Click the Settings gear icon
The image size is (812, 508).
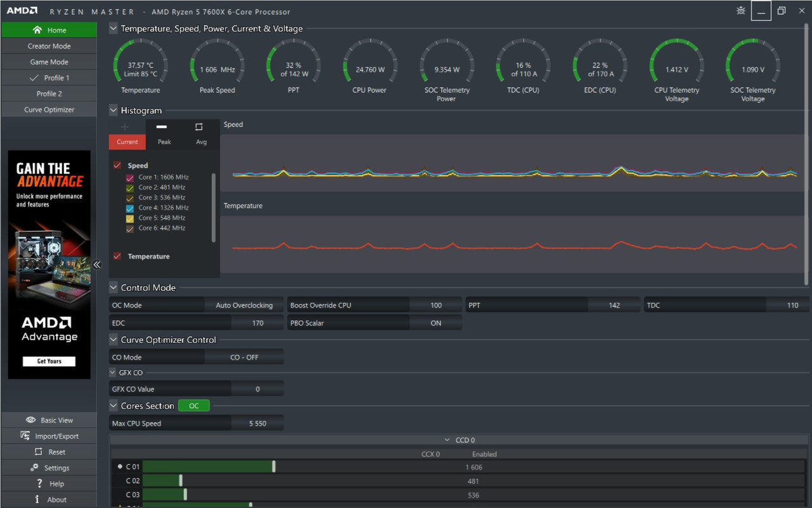pos(34,467)
